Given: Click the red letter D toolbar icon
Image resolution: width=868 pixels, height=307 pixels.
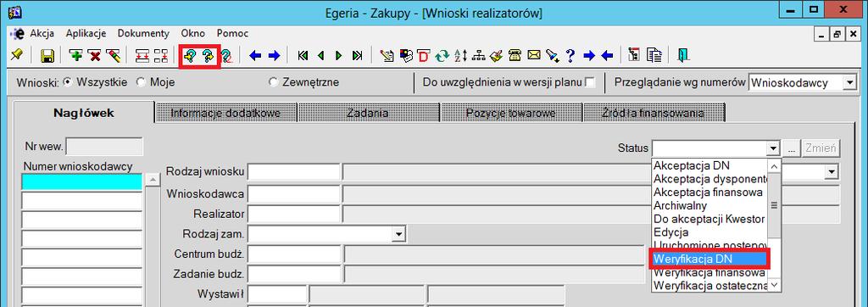Looking at the screenshot, I should tap(424, 55).
